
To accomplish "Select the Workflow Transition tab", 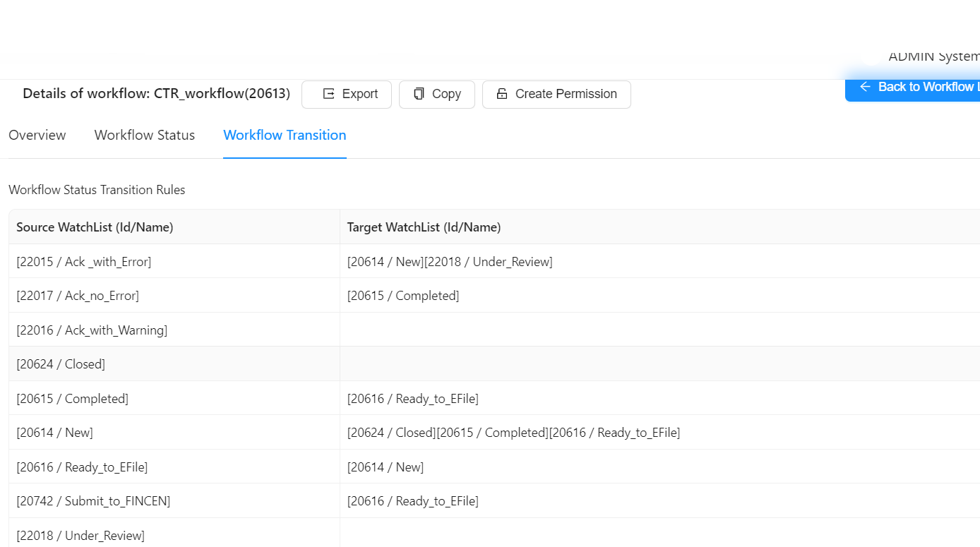I will pyautogui.click(x=285, y=135).
